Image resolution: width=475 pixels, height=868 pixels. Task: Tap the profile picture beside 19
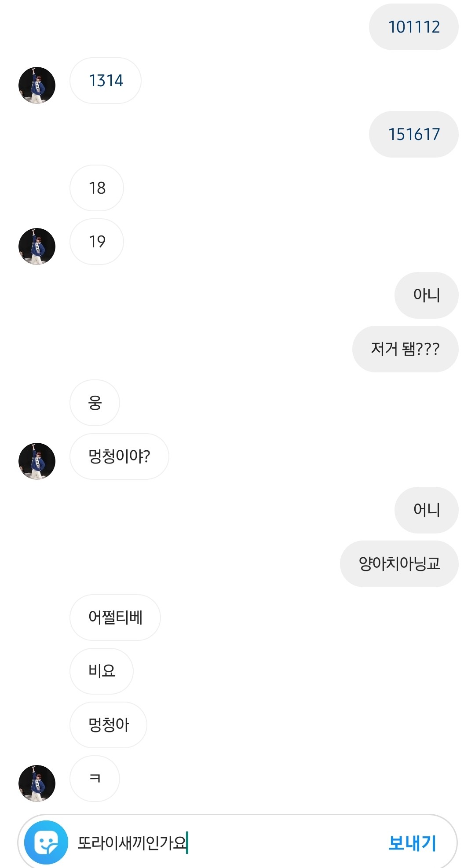click(37, 246)
